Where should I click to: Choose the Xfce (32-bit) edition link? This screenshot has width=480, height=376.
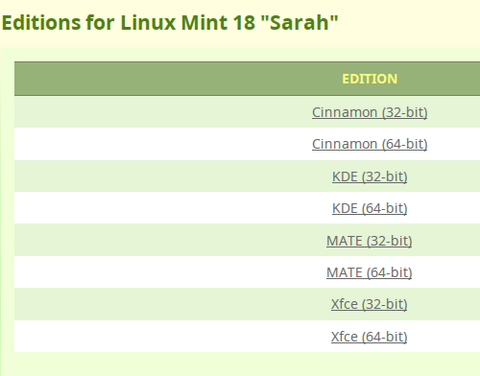point(369,304)
